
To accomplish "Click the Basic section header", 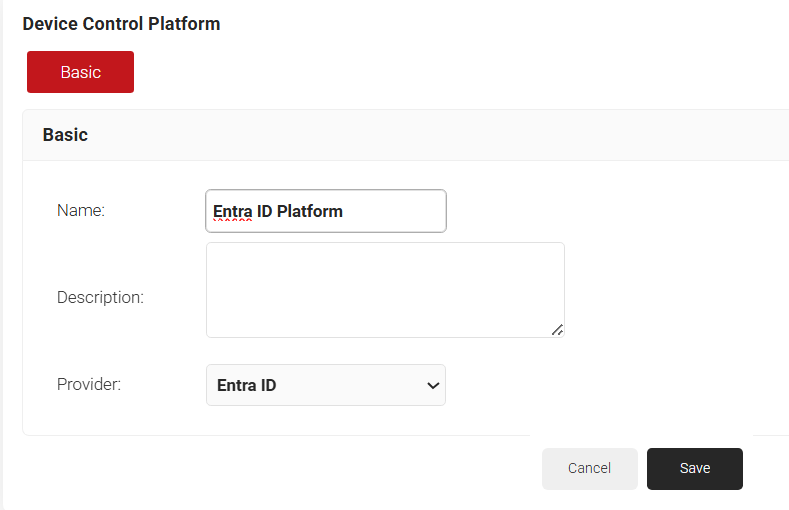I will coord(65,135).
